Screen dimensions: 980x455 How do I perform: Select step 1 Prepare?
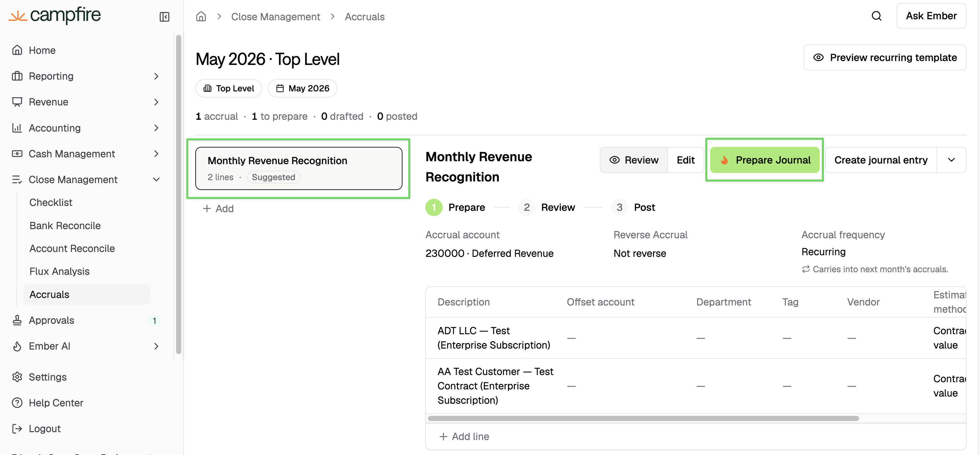coord(455,207)
